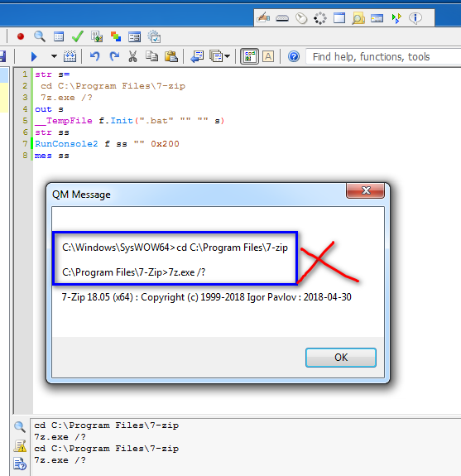Viewport: 461px width, 476px height.
Task: Run the macro with blue play arrow
Action: tap(34, 56)
